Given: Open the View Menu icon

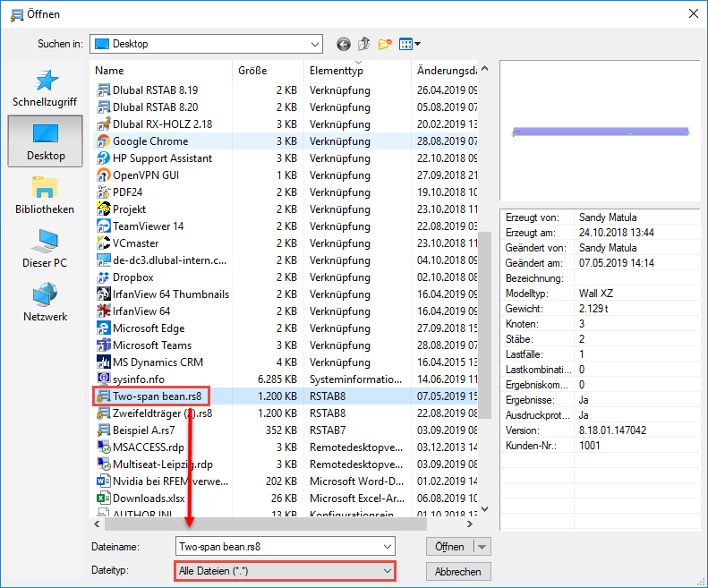Looking at the screenshot, I should point(405,44).
